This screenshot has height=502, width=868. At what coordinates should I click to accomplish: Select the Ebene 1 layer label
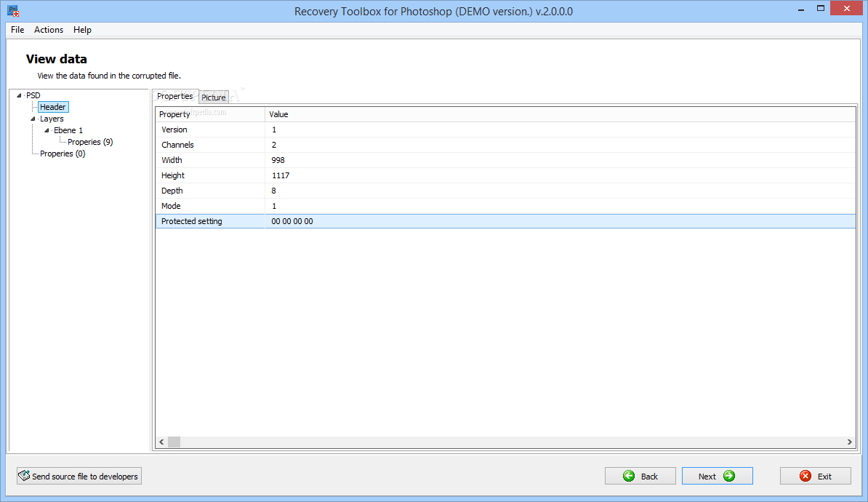68,130
